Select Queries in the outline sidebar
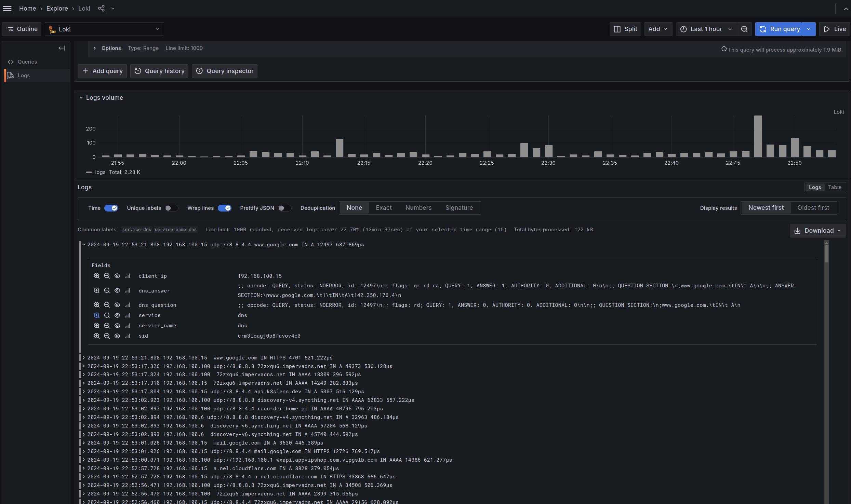851x504 pixels. coord(27,62)
